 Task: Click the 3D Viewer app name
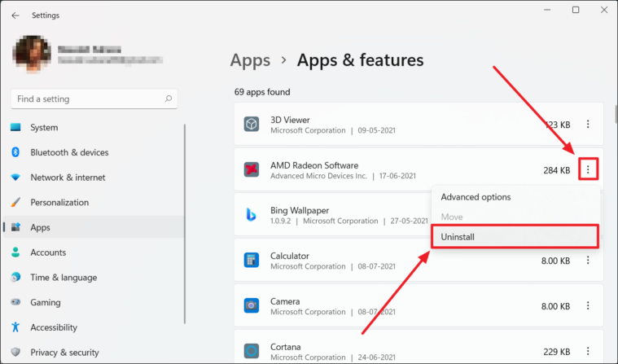[290, 120]
